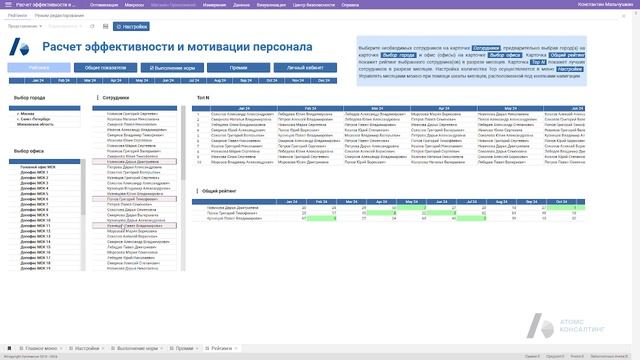Click the Apr 24 column header in Топ N
This screenshot has height=360, width=640.
pyautogui.click(x=444, y=109)
